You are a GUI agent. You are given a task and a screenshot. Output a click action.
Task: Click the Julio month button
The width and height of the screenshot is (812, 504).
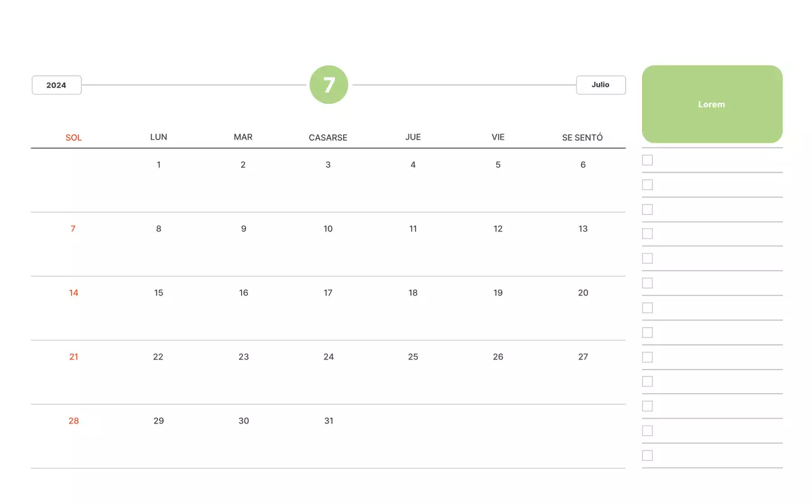tap(601, 84)
